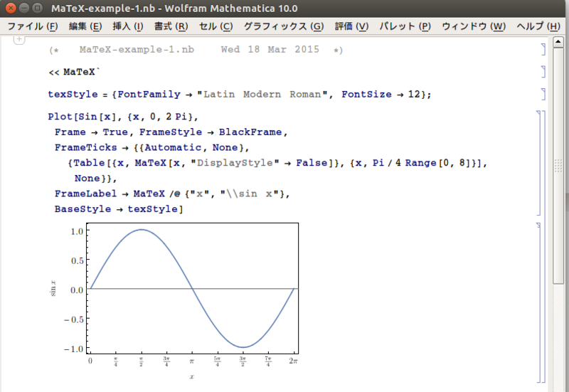569x392 pixels.
Task: Click the sin x axis label
Action: pos(53,289)
